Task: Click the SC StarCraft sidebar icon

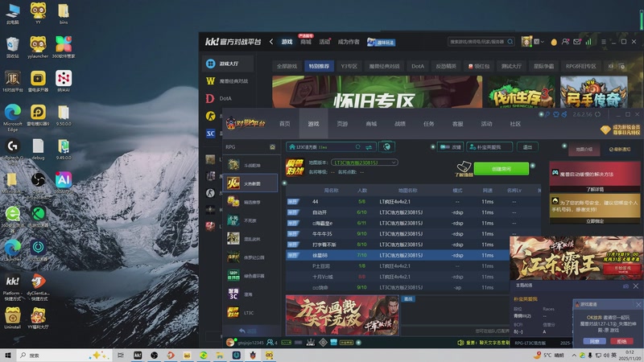Action: click(210, 134)
